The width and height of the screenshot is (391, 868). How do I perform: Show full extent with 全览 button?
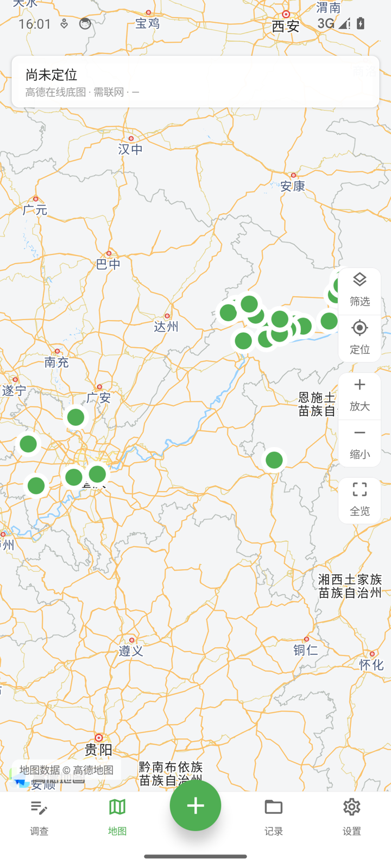pyautogui.click(x=360, y=501)
